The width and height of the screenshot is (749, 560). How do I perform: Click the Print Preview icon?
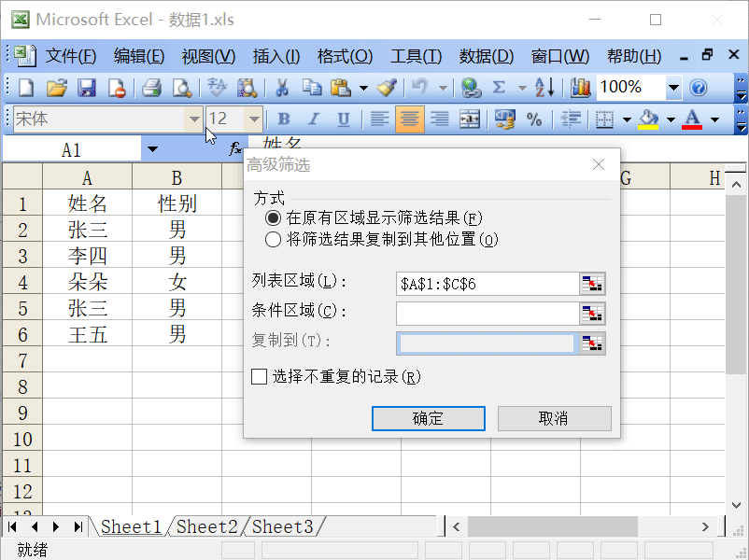(181, 87)
